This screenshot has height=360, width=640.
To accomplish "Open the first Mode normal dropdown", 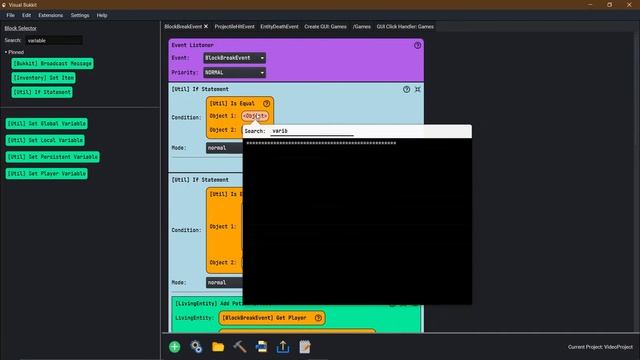I will pos(224,148).
